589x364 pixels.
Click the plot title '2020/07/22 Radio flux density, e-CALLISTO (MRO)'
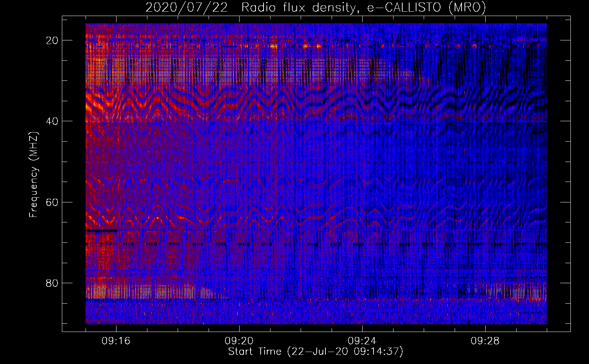click(316, 8)
